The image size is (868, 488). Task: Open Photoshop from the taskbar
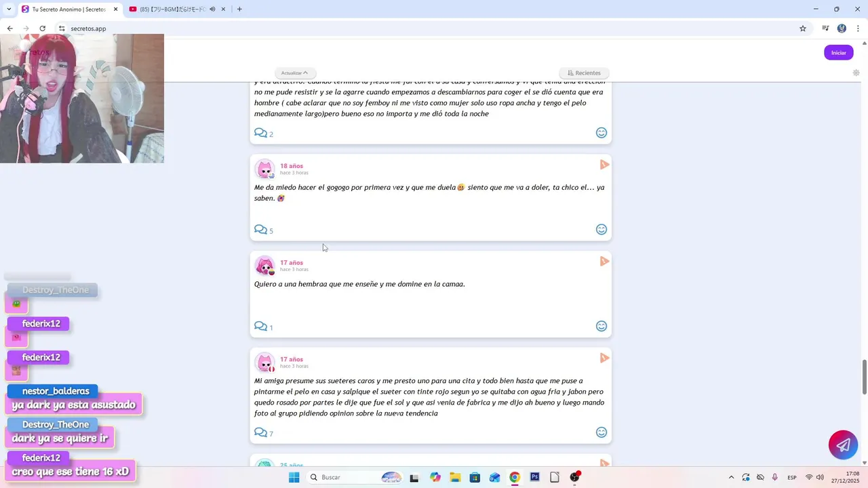point(535,477)
